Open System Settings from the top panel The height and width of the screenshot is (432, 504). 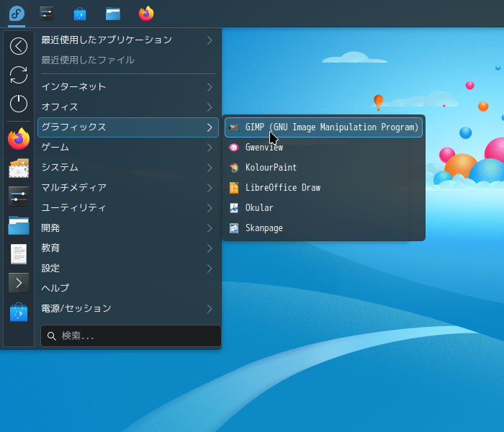click(47, 14)
